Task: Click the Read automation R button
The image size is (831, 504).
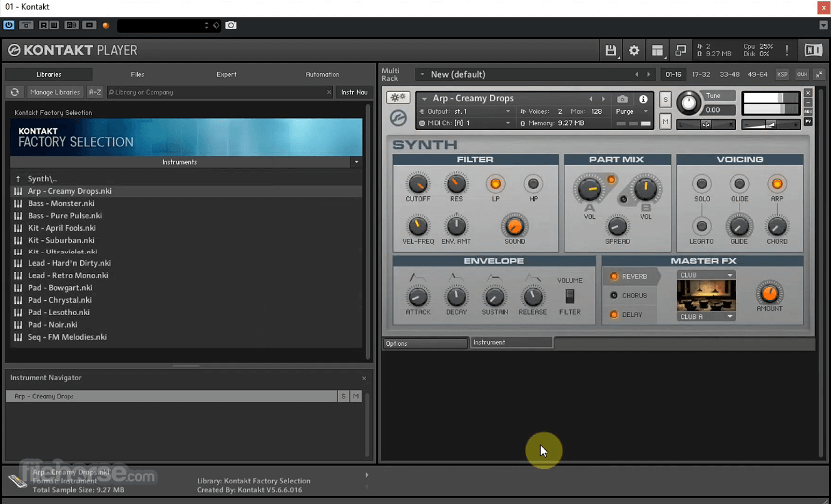Action: (44, 26)
